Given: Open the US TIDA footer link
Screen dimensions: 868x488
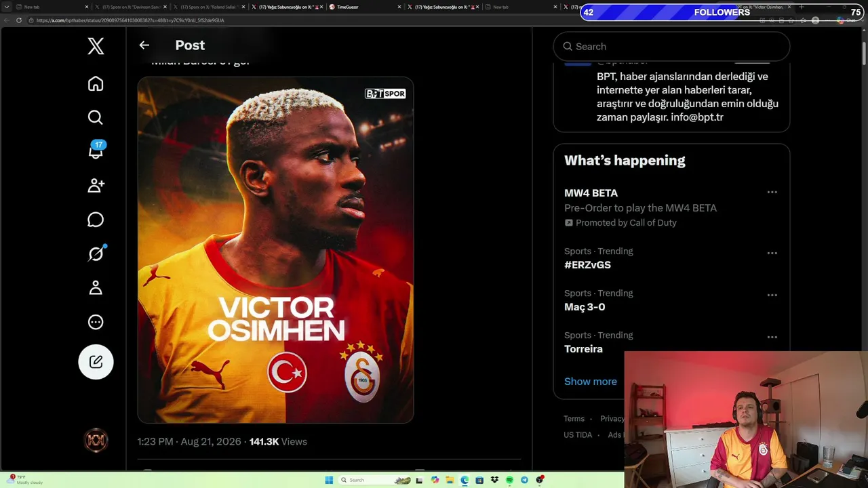Looking at the screenshot, I should click(578, 435).
